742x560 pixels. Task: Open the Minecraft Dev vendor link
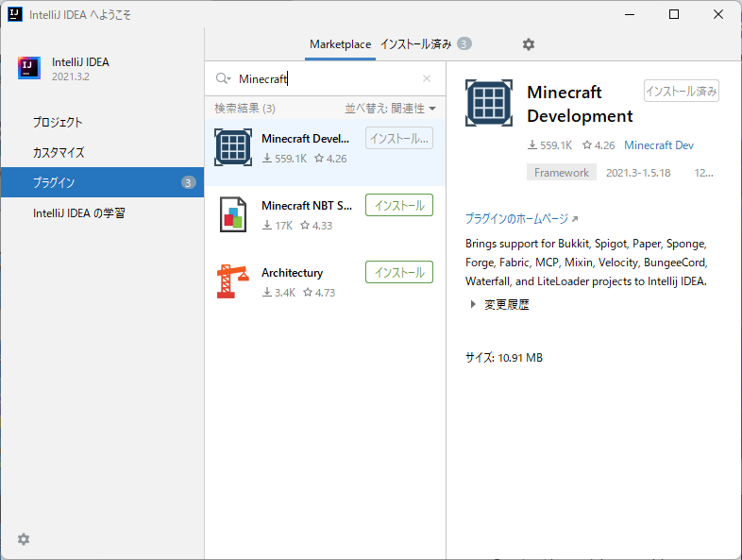pyautogui.click(x=659, y=145)
